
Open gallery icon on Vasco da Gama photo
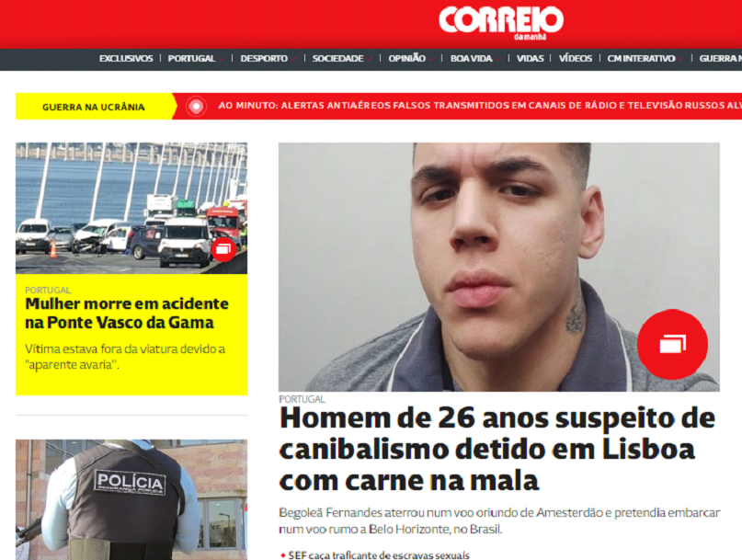point(223,249)
